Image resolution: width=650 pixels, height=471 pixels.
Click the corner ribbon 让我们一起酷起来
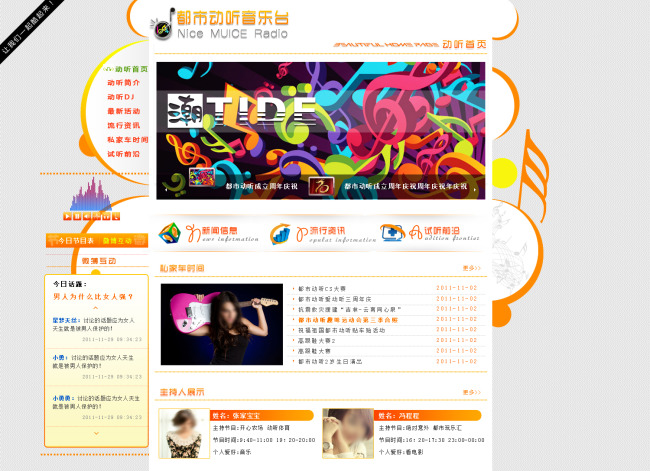click(x=28, y=27)
